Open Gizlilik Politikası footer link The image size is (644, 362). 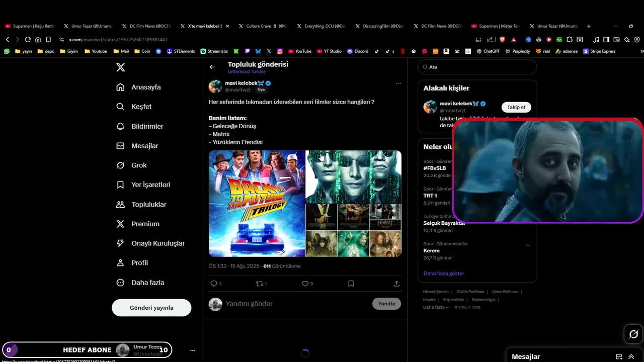[x=470, y=292]
